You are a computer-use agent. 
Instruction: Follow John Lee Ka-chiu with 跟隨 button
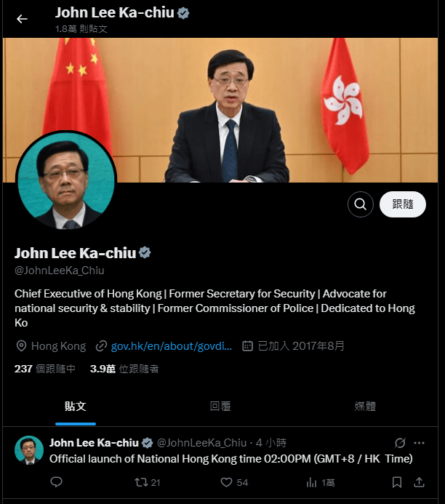(x=403, y=204)
